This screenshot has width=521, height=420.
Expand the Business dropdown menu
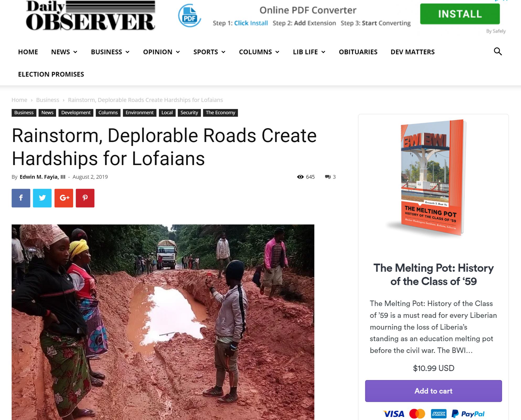click(110, 52)
